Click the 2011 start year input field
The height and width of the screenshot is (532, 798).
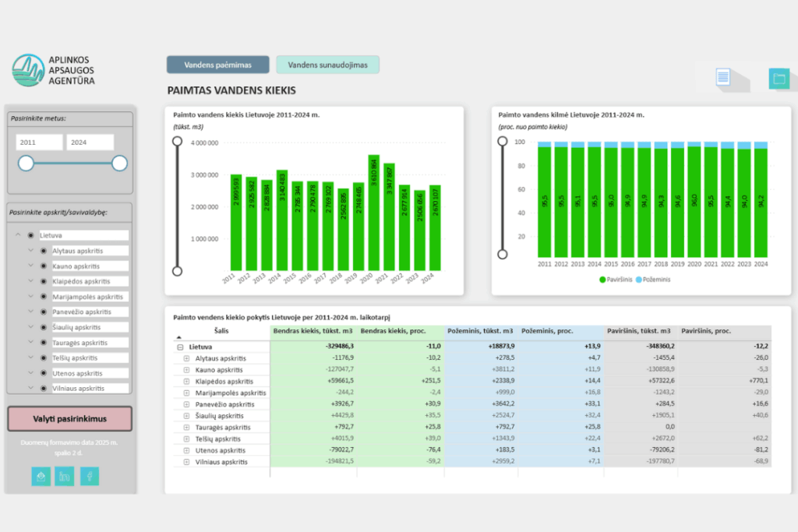pyautogui.click(x=39, y=143)
